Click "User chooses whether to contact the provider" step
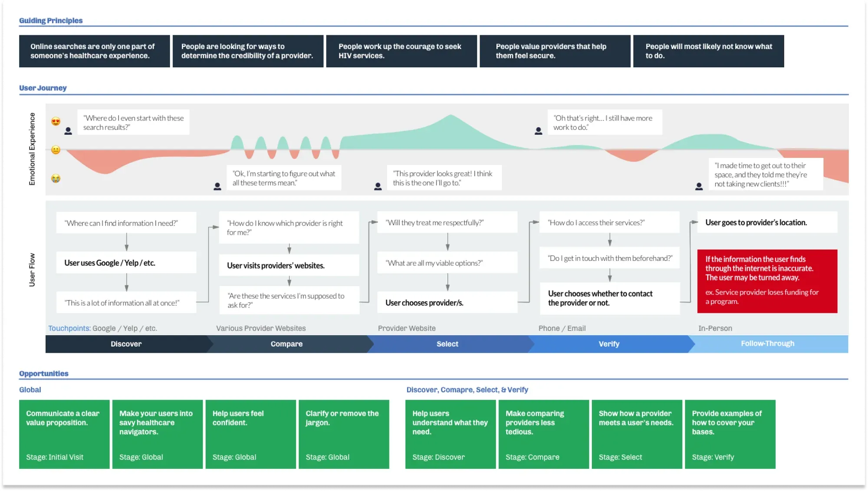Screen dimensions: 868x491 610,298
